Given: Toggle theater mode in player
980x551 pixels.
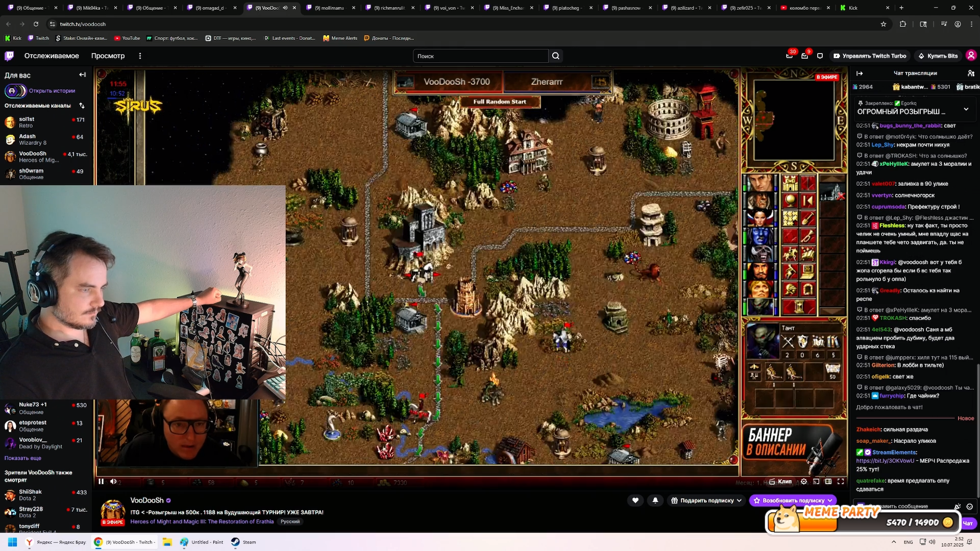Looking at the screenshot, I should 828,482.
